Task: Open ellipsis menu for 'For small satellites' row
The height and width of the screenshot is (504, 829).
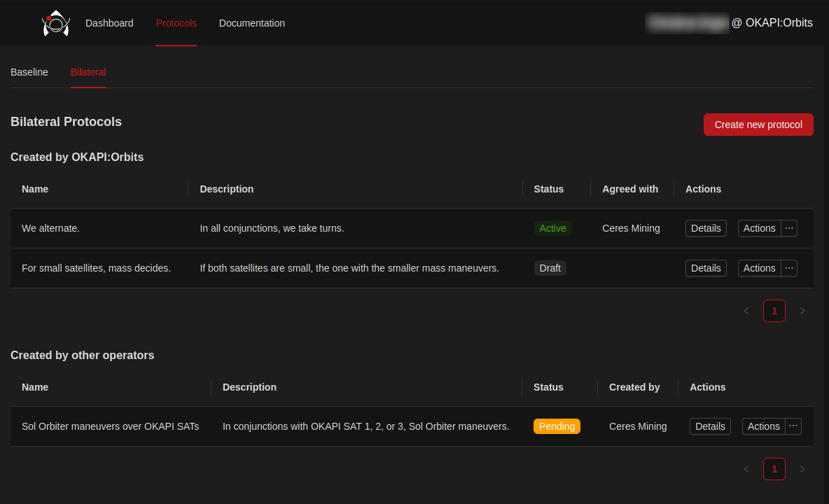Action: point(789,268)
